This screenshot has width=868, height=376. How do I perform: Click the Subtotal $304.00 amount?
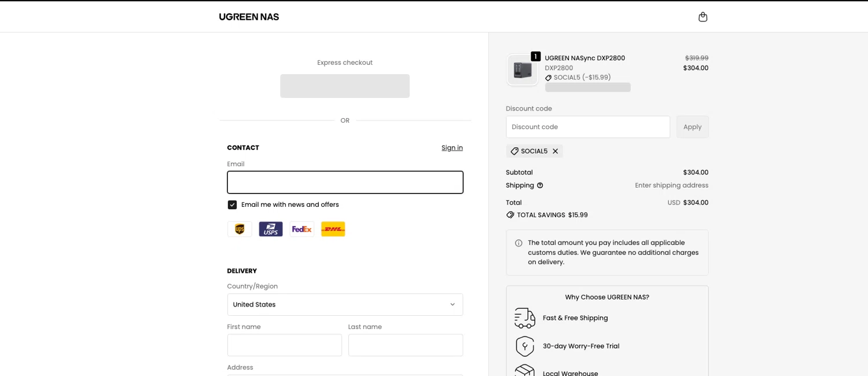696,173
